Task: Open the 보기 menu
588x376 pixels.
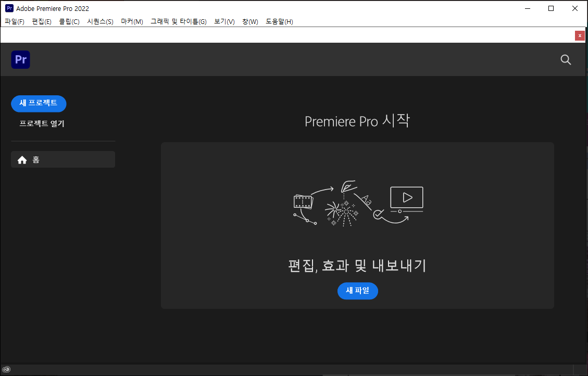Action: click(x=224, y=21)
